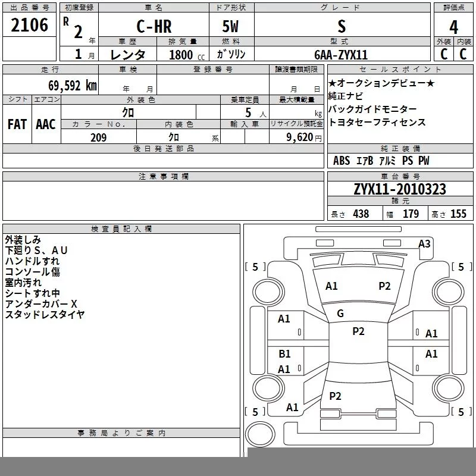Click the car name C-HR
The height and width of the screenshot is (476, 476).
click(154, 26)
